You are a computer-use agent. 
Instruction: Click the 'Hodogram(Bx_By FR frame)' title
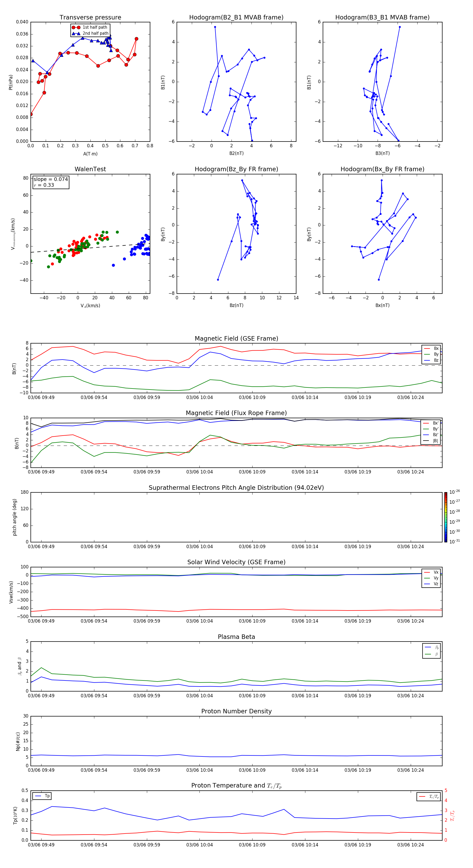pos(382,169)
